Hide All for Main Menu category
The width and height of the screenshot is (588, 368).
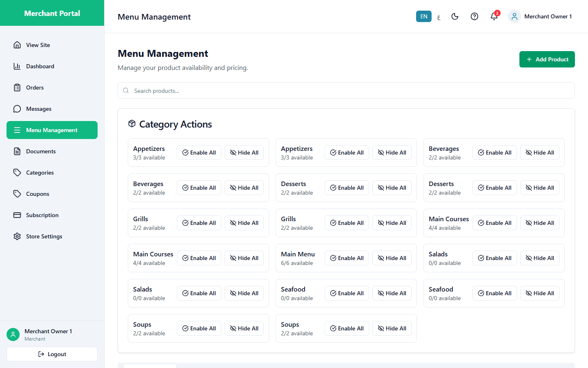pyautogui.click(x=392, y=258)
